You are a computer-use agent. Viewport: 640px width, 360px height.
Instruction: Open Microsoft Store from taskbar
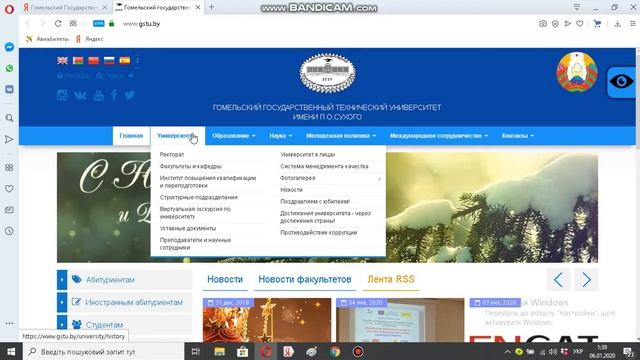tap(242, 351)
